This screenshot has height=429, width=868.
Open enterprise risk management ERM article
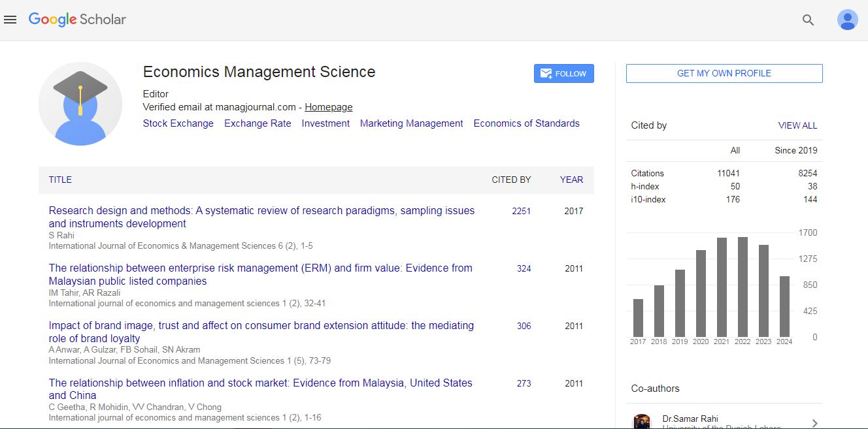tap(260, 274)
